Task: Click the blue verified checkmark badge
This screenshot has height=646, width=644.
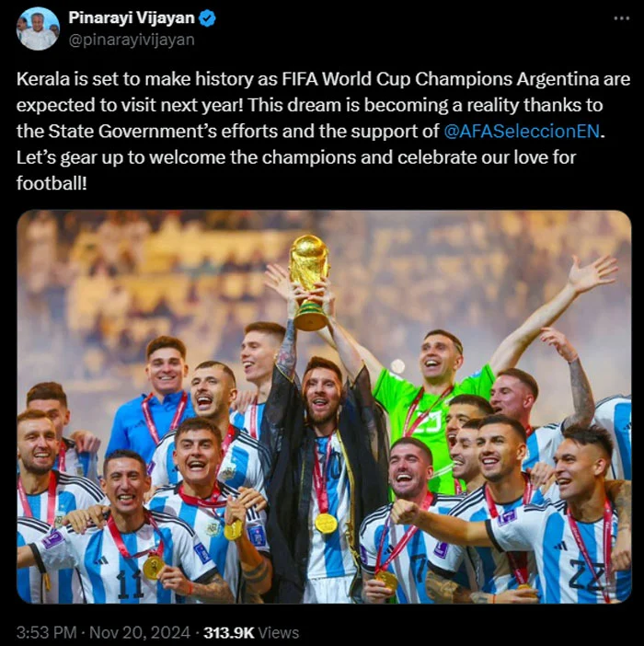Action: click(207, 18)
